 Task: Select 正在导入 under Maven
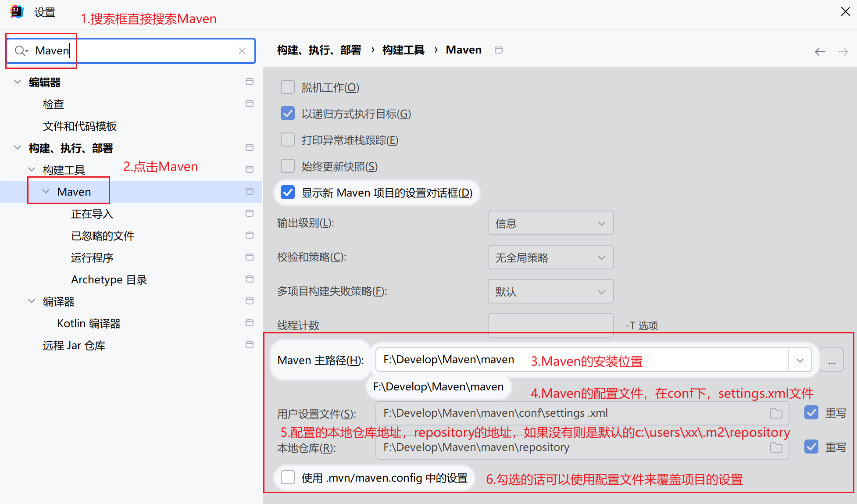click(92, 214)
